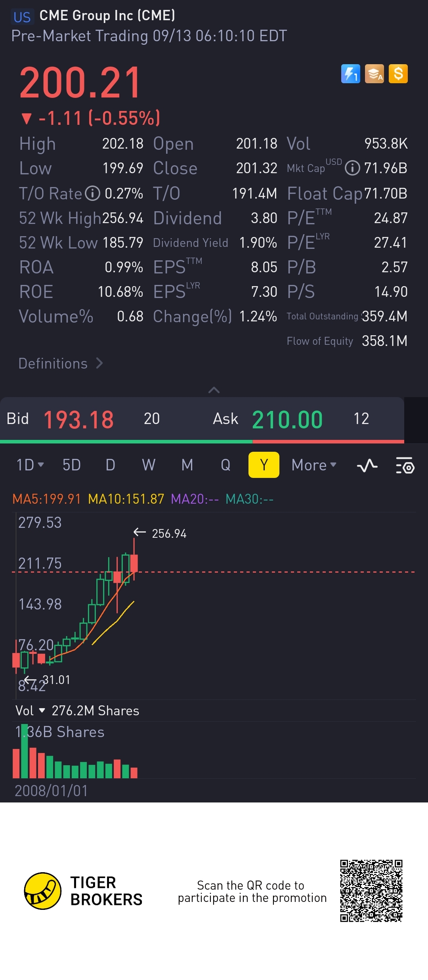Tap the 2008/01/01 date label
Image resolution: width=428 pixels, height=980 pixels.
click(51, 791)
